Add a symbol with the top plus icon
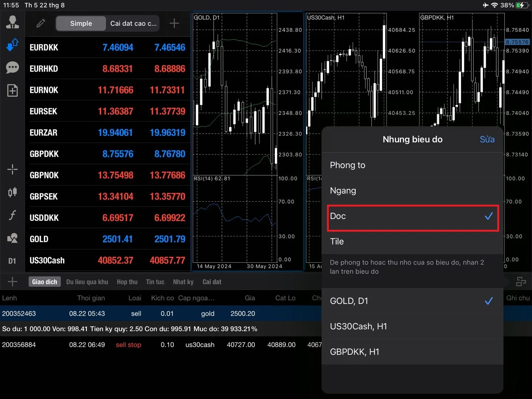The width and height of the screenshot is (532, 399). (174, 23)
